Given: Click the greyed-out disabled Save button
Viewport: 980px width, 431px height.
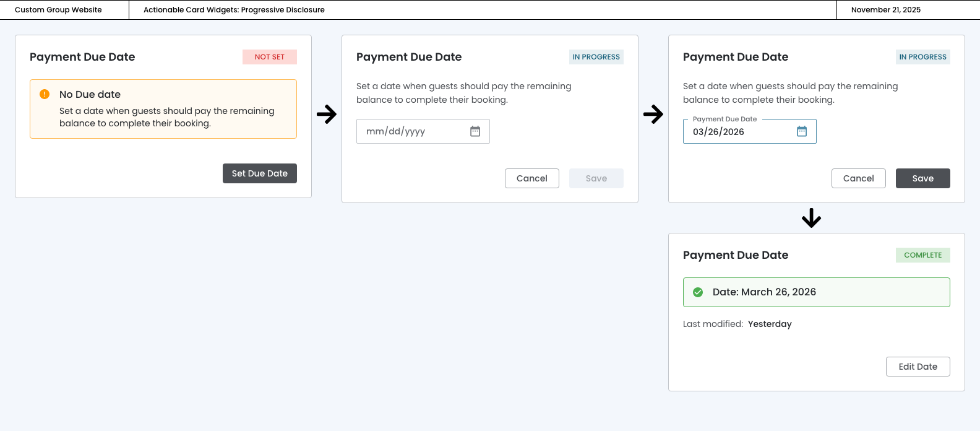Looking at the screenshot, I should (x=596, y=178).
